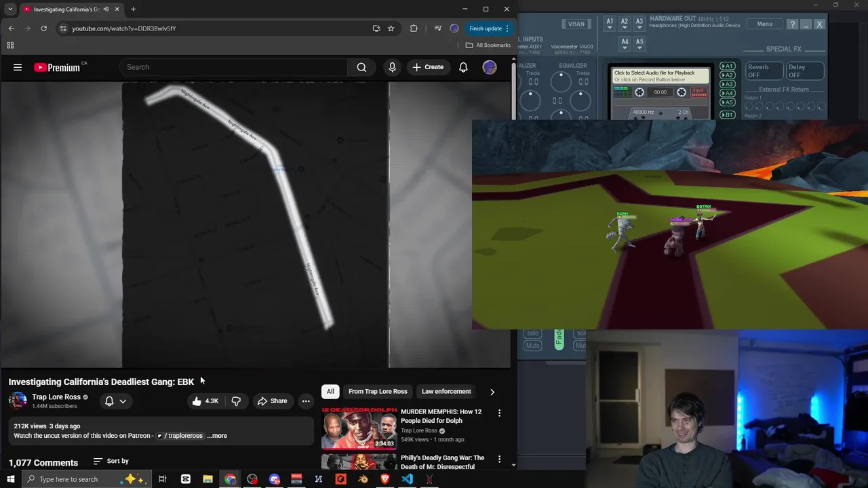Open File Explorer from taskbar
The width and height of the screenshot is (868, 488).
point(208,479)
